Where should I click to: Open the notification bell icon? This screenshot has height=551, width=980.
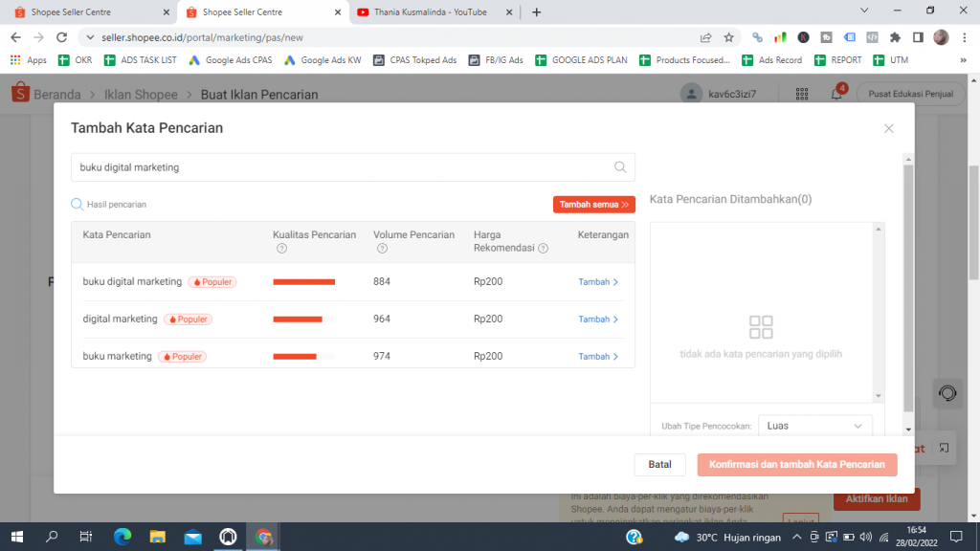point(836,95)
